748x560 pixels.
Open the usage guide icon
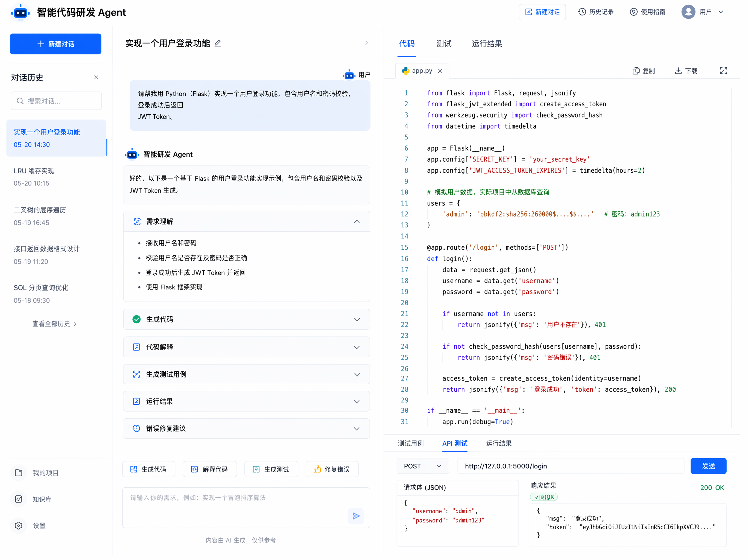pos(633,12)
